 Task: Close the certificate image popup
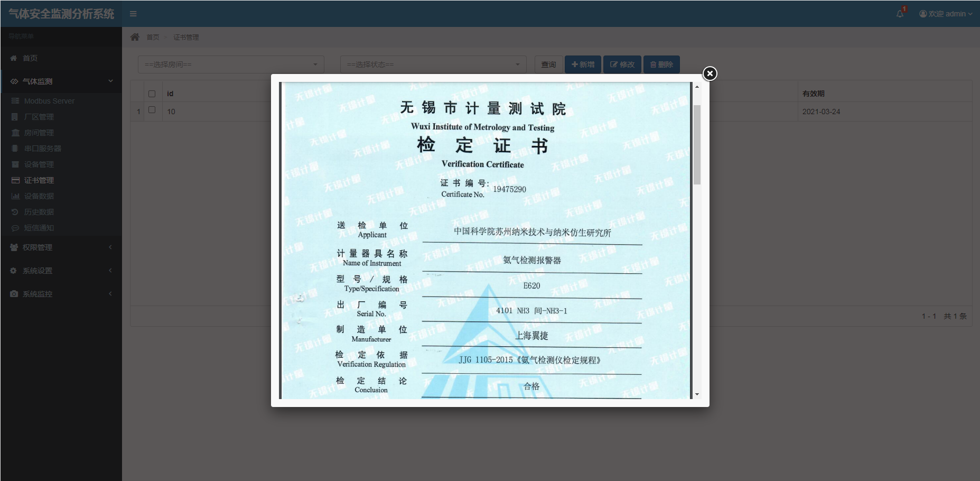(710, 73)
